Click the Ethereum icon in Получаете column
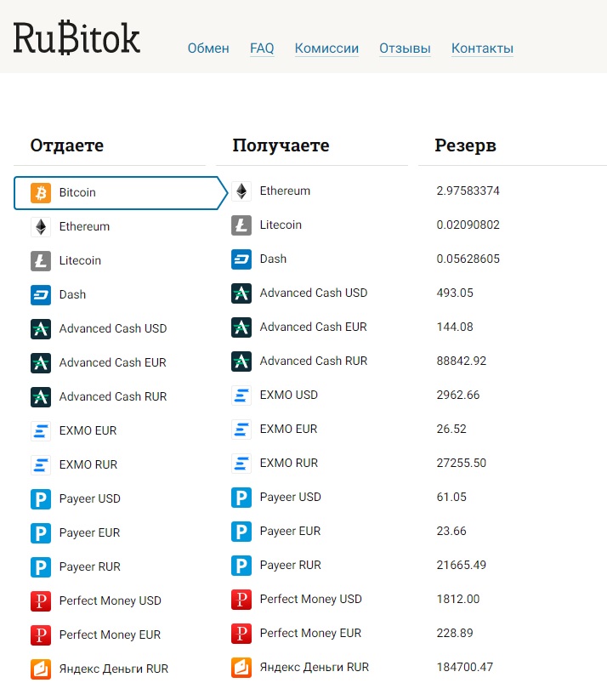 click(x=241, y=191)
